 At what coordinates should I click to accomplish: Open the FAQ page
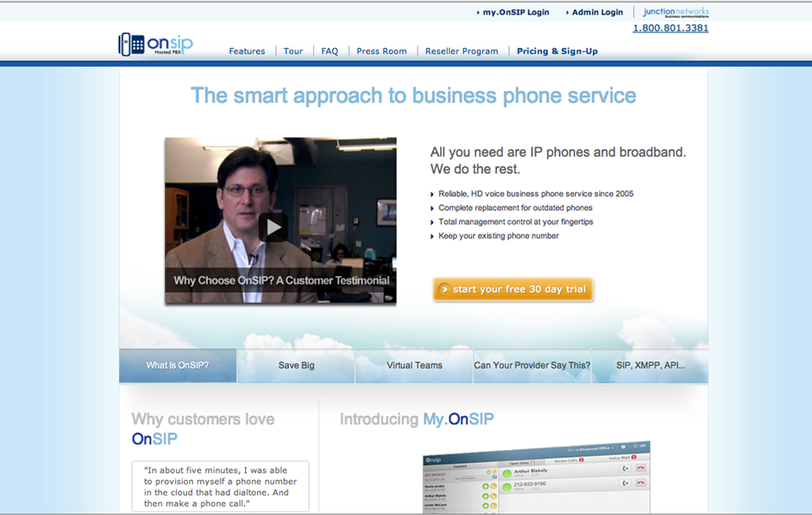click(329, 51)
